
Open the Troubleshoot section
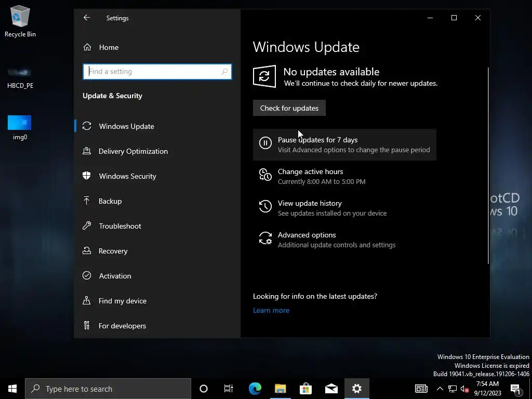157,226
